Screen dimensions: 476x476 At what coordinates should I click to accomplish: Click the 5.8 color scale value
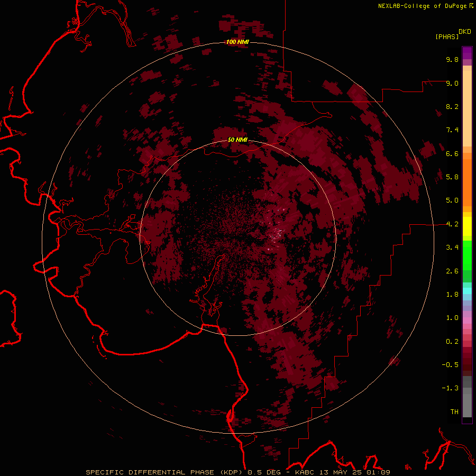click(x=452, y=177)
